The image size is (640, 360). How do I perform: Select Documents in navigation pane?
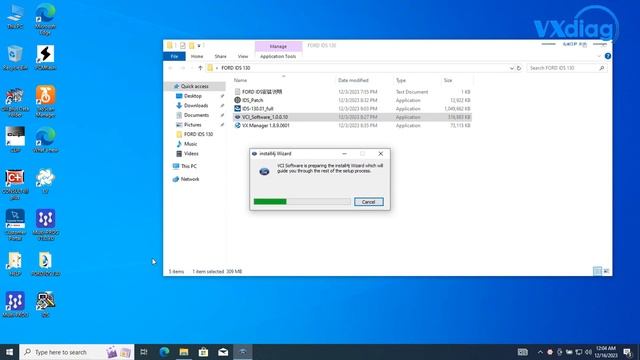point(196,115)
